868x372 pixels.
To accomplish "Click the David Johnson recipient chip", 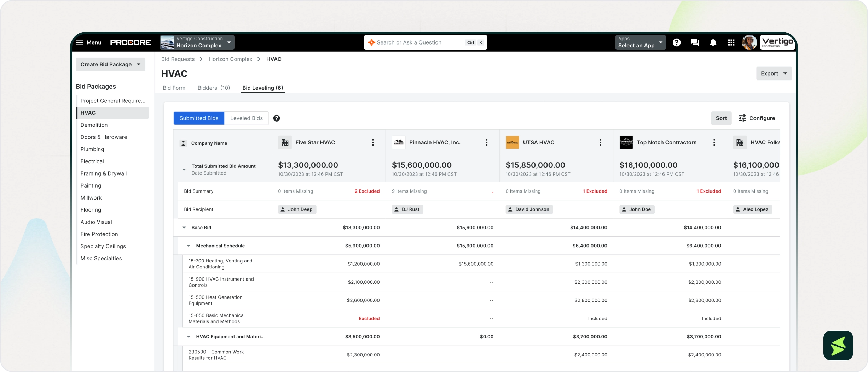I will coord(529,209).
